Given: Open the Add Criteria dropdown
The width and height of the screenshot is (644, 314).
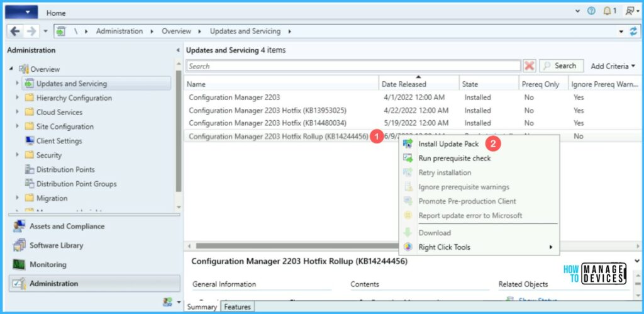Looking at the screenshot, I should click(613, 66).
